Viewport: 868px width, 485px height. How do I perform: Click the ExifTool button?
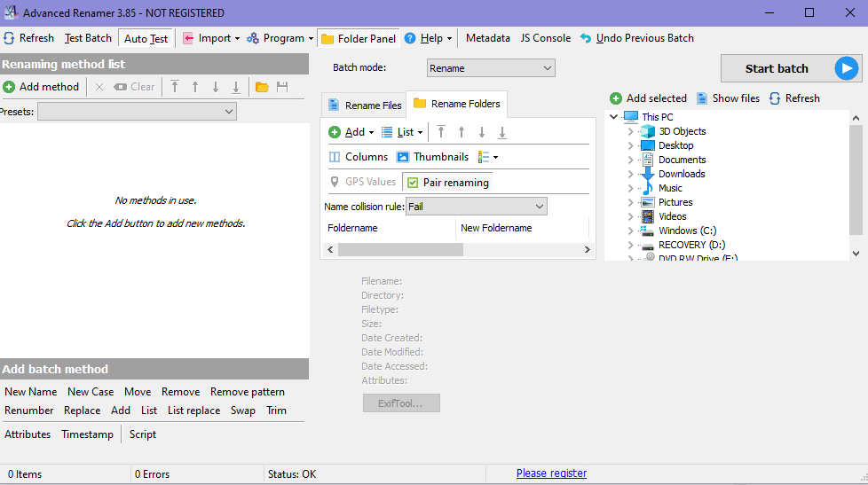pyautogui.click(x=401, y=403)
